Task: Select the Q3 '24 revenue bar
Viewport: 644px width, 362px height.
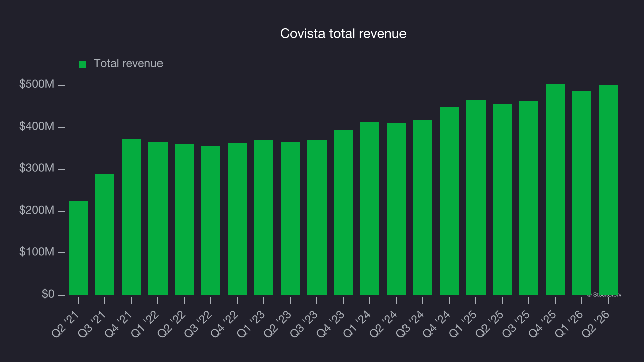Action: coord(423,208)
